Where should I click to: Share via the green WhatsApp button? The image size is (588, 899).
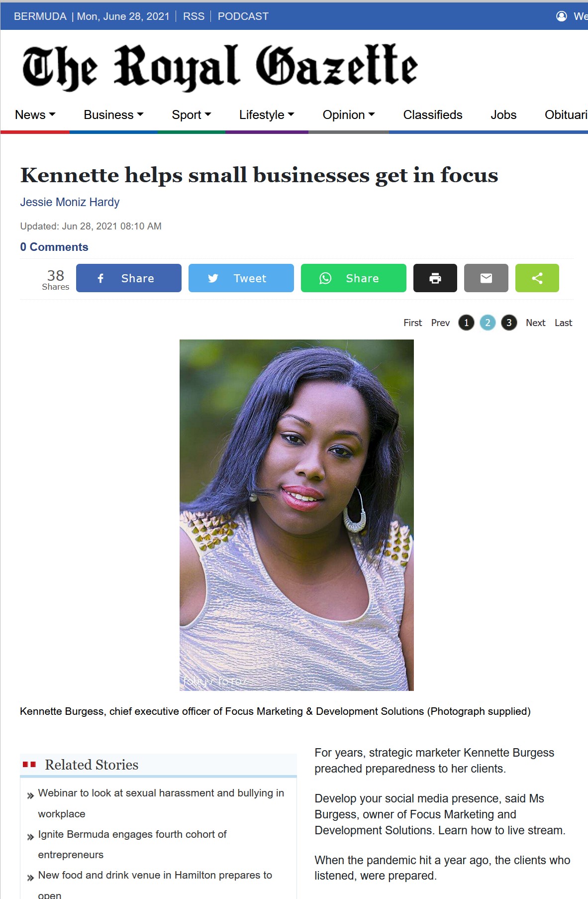pos(353,278)
